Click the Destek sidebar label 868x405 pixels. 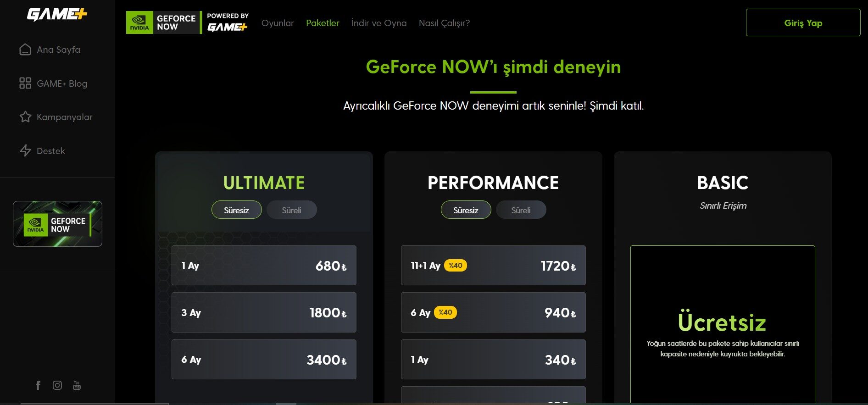coord(51,151)
